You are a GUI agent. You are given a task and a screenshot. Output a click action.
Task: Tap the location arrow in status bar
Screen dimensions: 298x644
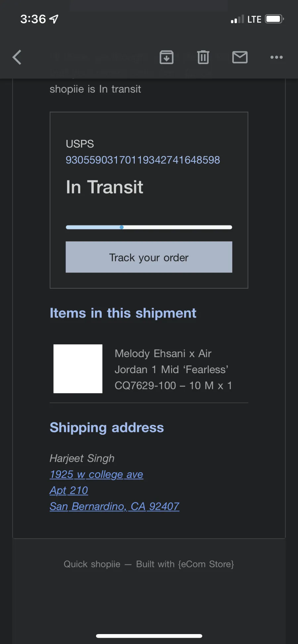(x=54, y=19)
